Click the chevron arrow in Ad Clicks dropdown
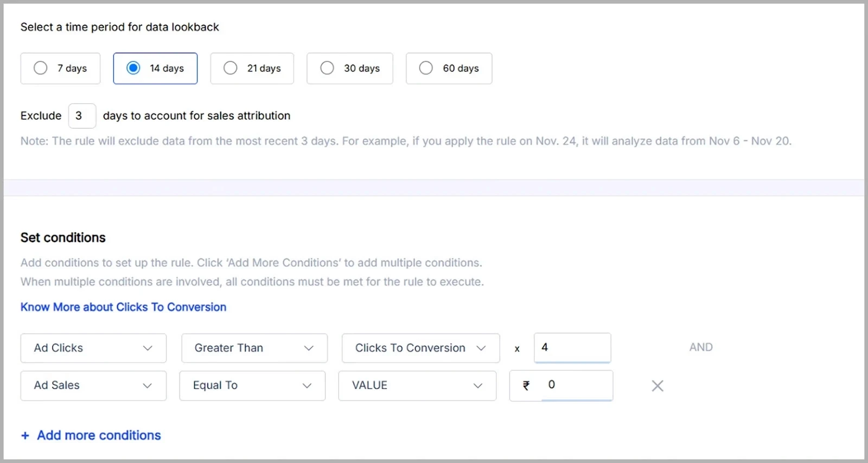 click(x=148, y=348)
